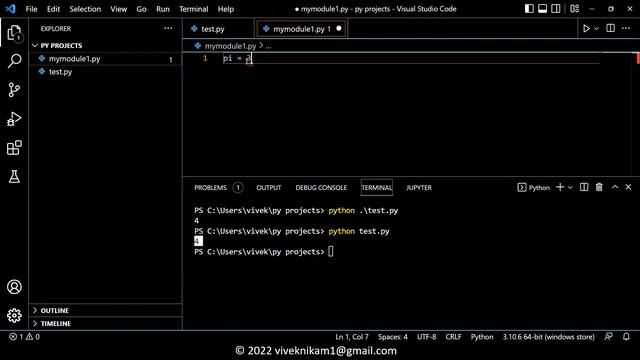
Task: Toggle Primary Side Bar layout button
Action: tap(529, 9)
